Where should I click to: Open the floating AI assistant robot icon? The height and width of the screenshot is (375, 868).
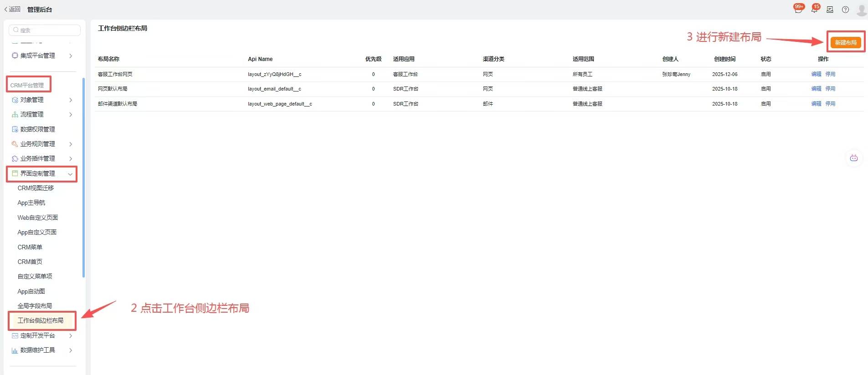click(x=853, y=158)
